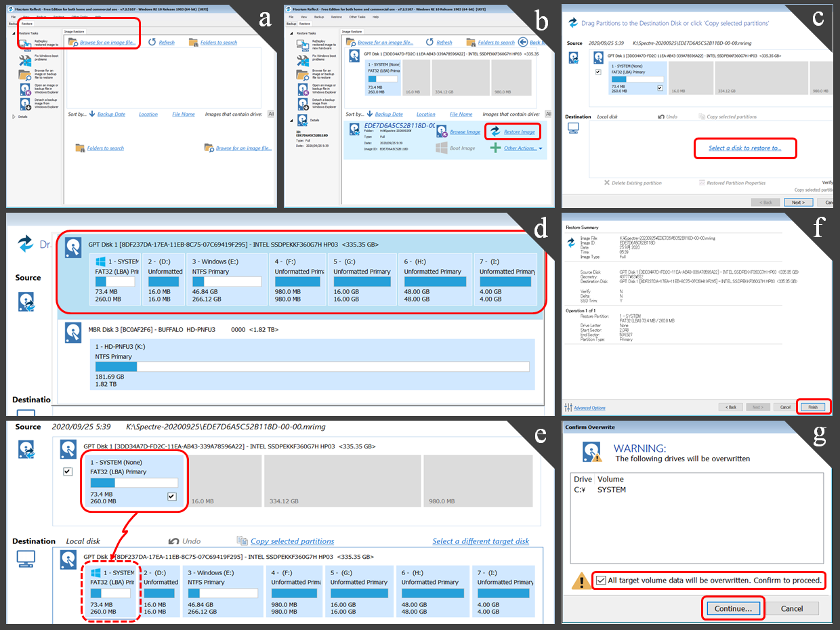Image resolution: width=840 pixels, height=630 pixels.
Task: Click the Advanced Options sliders icon
Action: [x=568, y=407]
